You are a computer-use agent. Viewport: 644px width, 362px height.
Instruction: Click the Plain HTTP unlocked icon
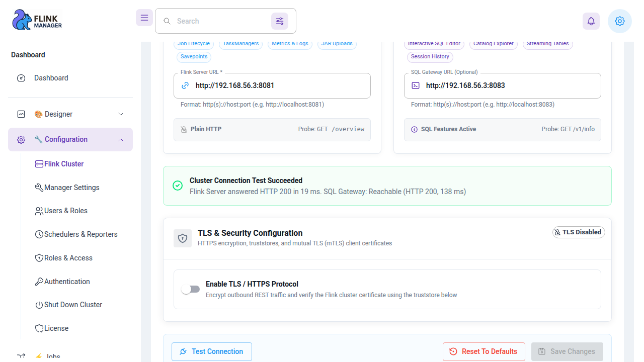pos(184,129)
